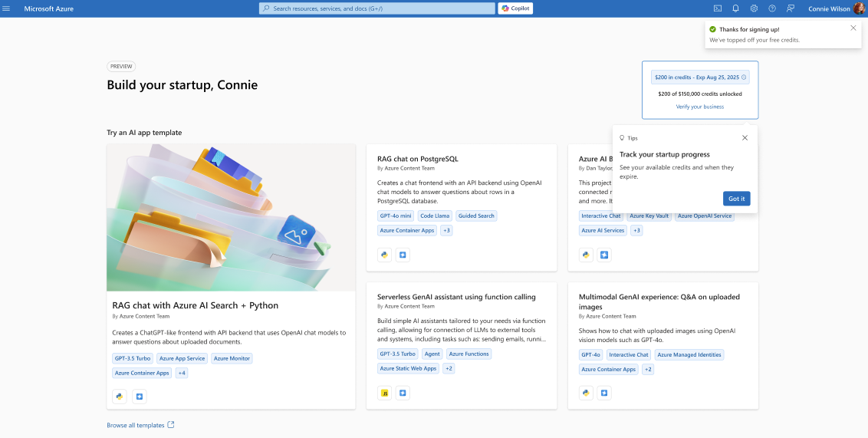The height and width of the screenshot is (438, 868).
Task: Click the JS icon on Serverless GenAI card
Action: [384, 394]
